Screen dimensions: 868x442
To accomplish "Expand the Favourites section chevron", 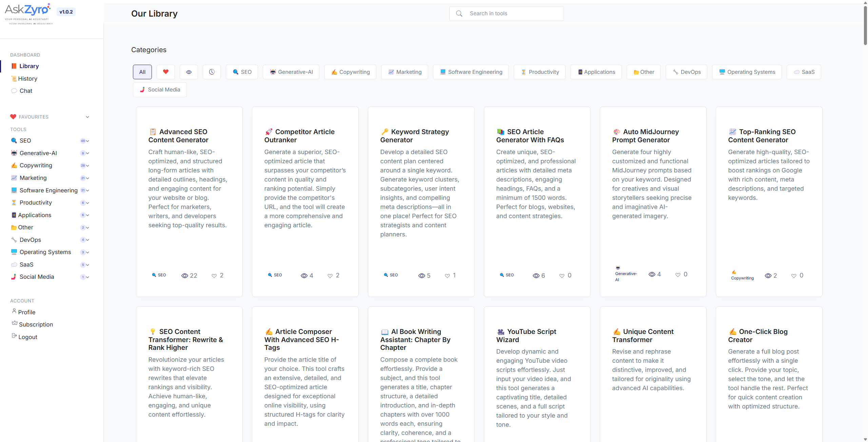I will pos(87,117).
